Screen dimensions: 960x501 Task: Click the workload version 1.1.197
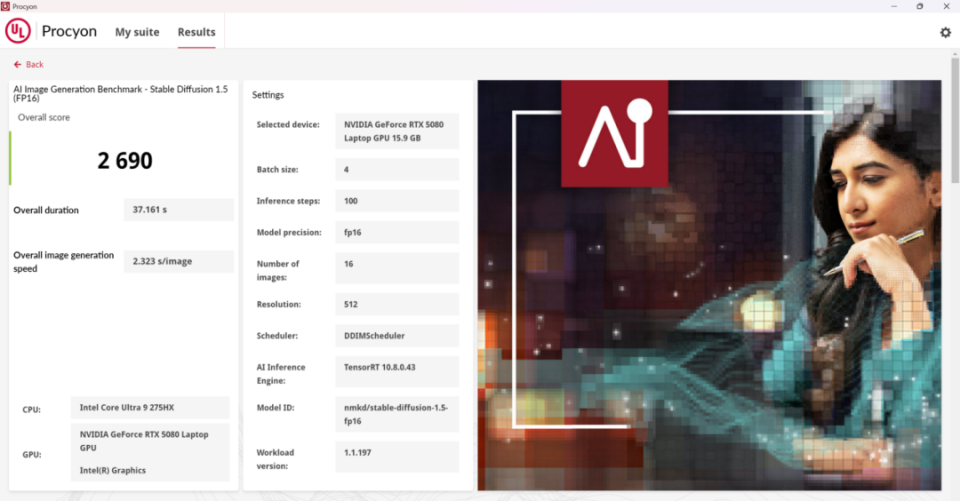(x=397, y=457)
